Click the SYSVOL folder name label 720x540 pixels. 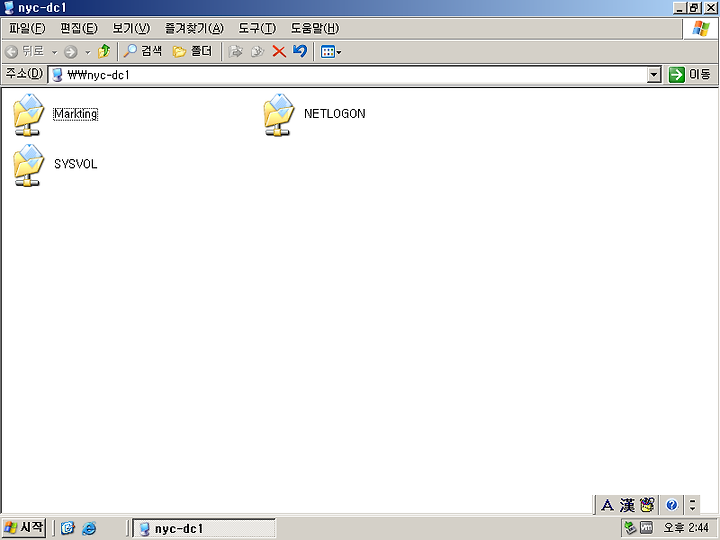coord(75,164)
